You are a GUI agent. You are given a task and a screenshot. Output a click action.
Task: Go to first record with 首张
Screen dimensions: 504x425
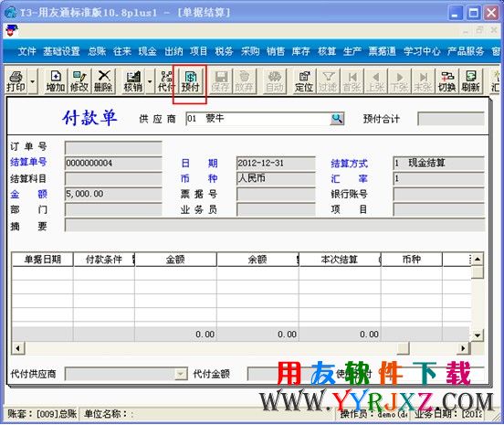352,81
